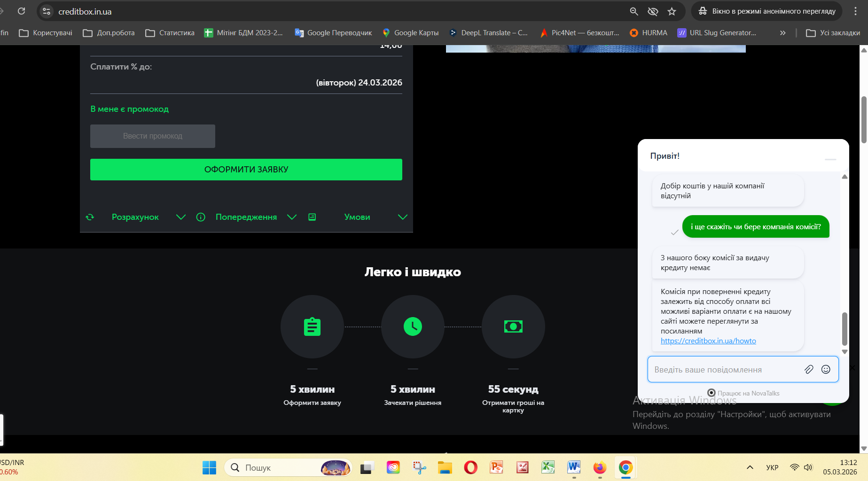Open the Мітинг БДМ 2023 bookmark
This screenshot has height=481, width=868.
pos(243,33)
